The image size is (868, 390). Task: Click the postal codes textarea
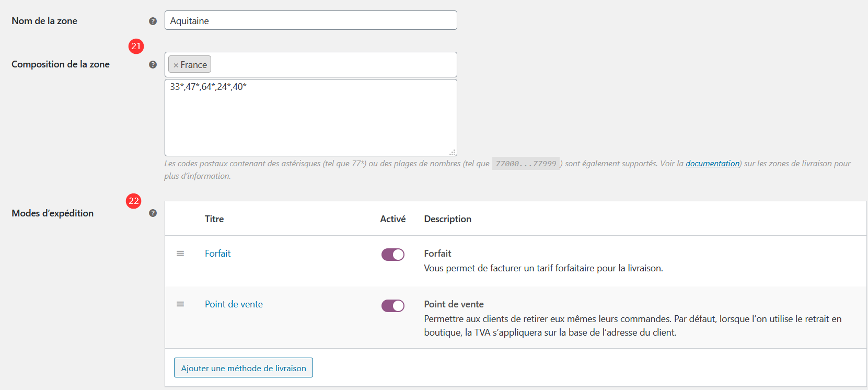311,118
